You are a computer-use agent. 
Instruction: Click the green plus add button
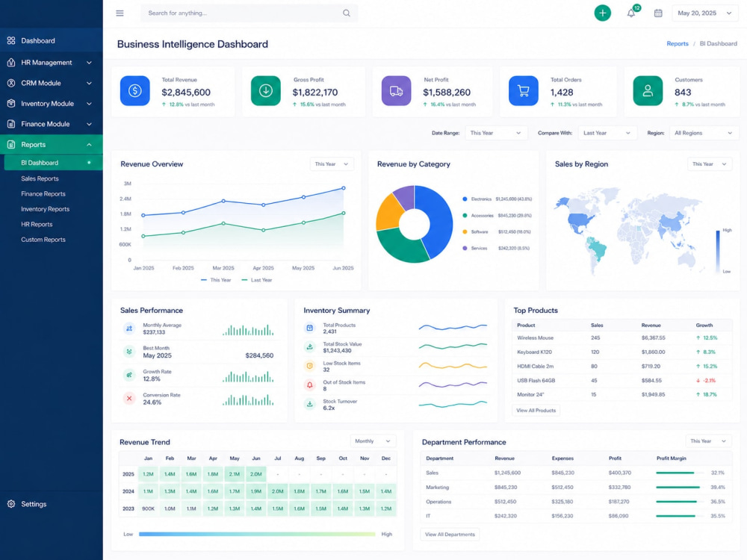(x=602, y=13)
